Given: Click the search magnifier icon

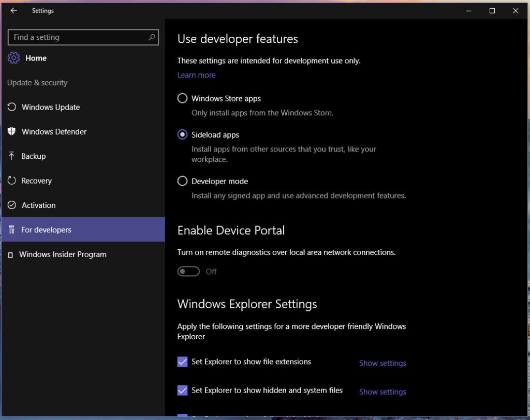Looking at the screenshot, I should 152,37.
